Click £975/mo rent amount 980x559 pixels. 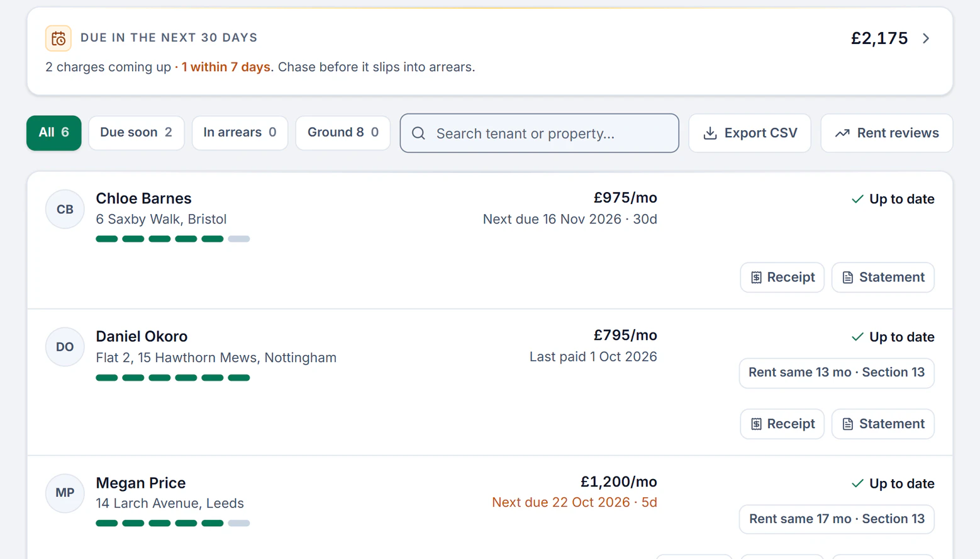[625, 198]
